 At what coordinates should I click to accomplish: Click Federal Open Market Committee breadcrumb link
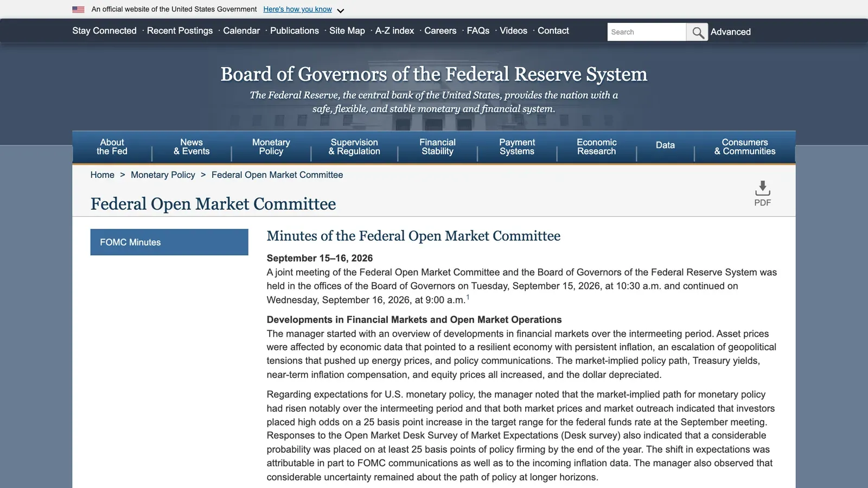pyautogui.click(x=277, y=175)
